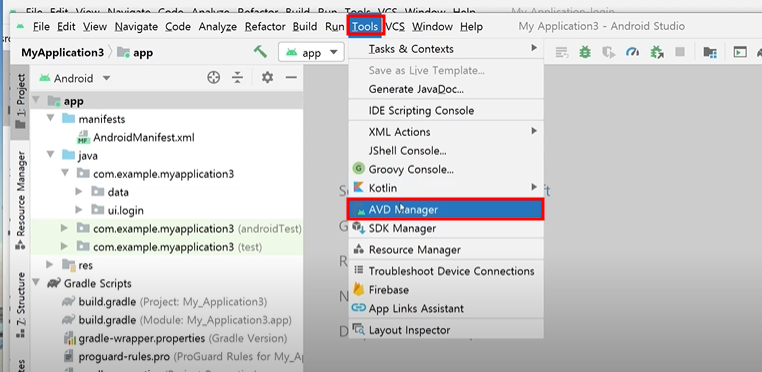Click the Run with Coverage shield icon
This screenshot has width=762, height=372.
click(608, 52)
